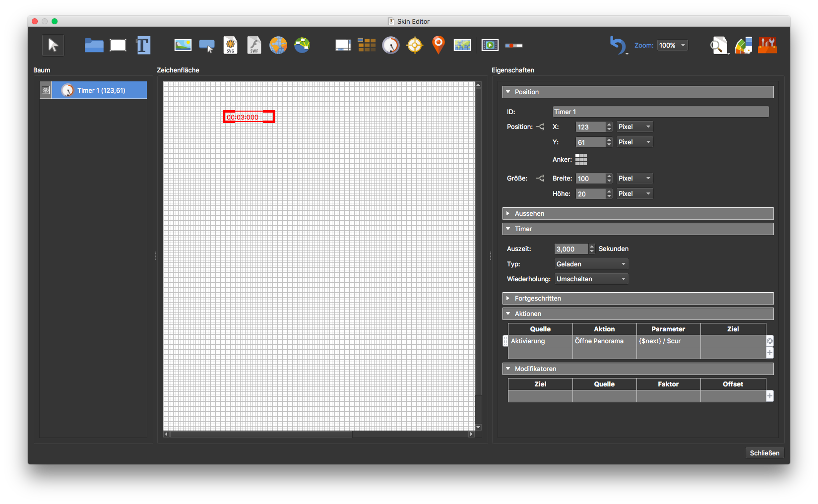This screenshot has height=504, width=818.
Task: Click the canvas horizontal scrollbar
Action: pos(261,434)
